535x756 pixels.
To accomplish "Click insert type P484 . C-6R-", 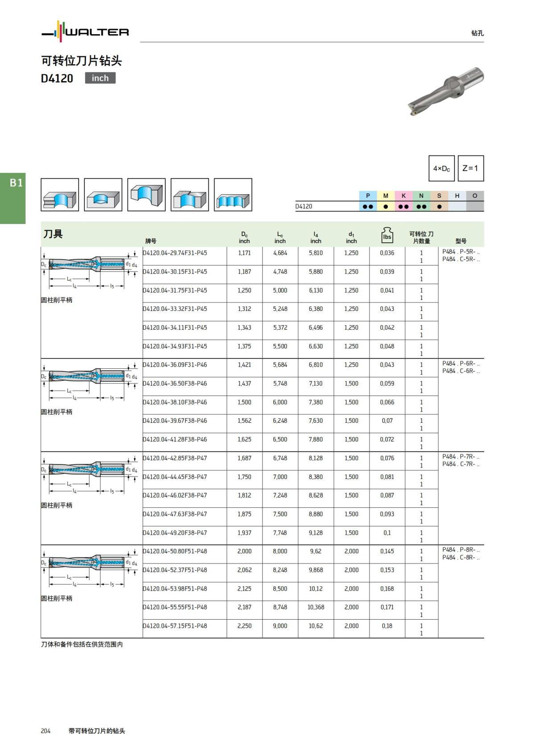I will coord(461,371).
